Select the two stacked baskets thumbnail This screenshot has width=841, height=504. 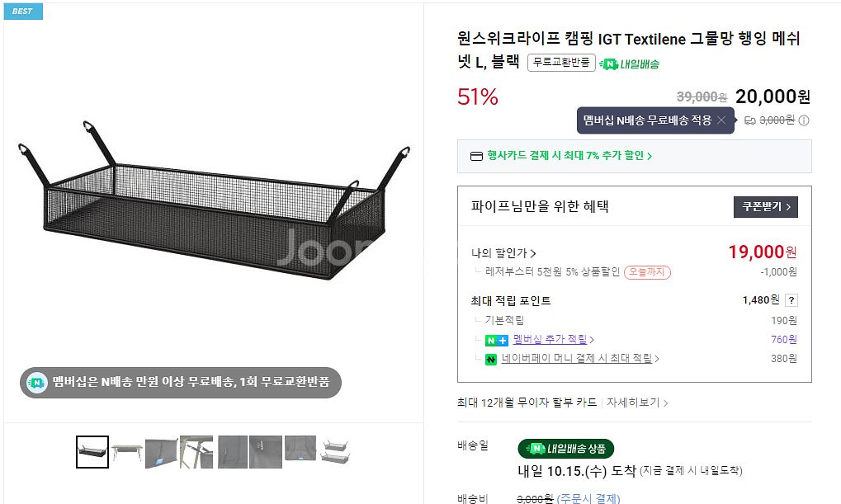coord(335,451)
